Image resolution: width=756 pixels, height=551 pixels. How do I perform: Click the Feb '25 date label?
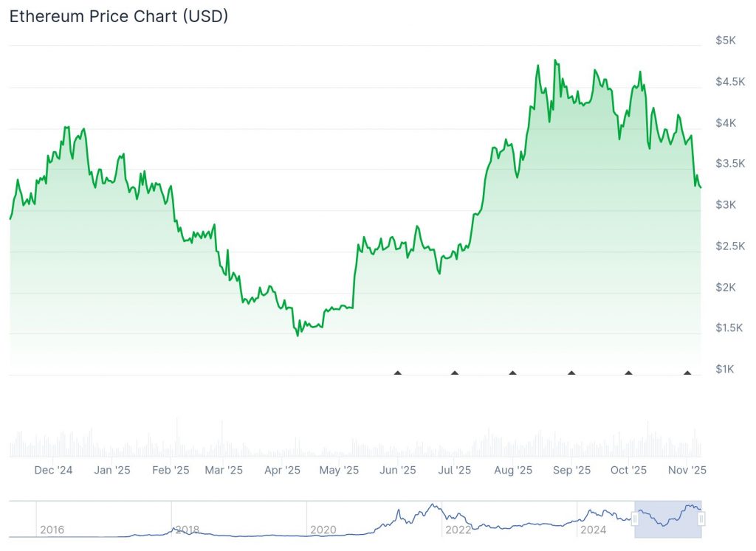(x=171, y=470)
